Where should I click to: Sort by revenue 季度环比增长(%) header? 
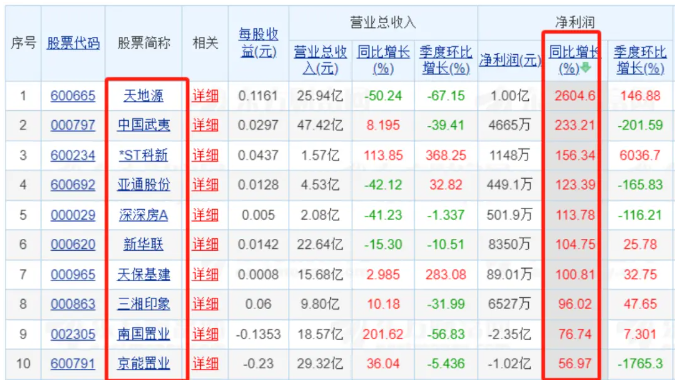446,60
